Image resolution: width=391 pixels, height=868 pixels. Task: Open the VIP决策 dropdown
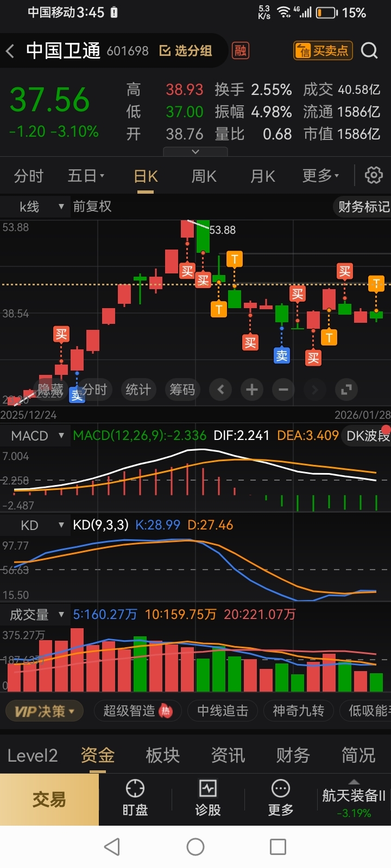45,711
